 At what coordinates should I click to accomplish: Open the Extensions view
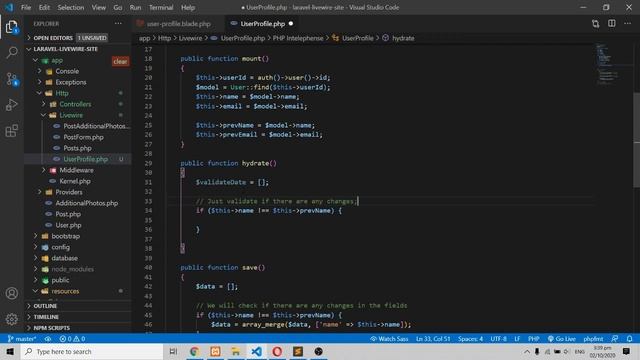[x=11, y=131]
